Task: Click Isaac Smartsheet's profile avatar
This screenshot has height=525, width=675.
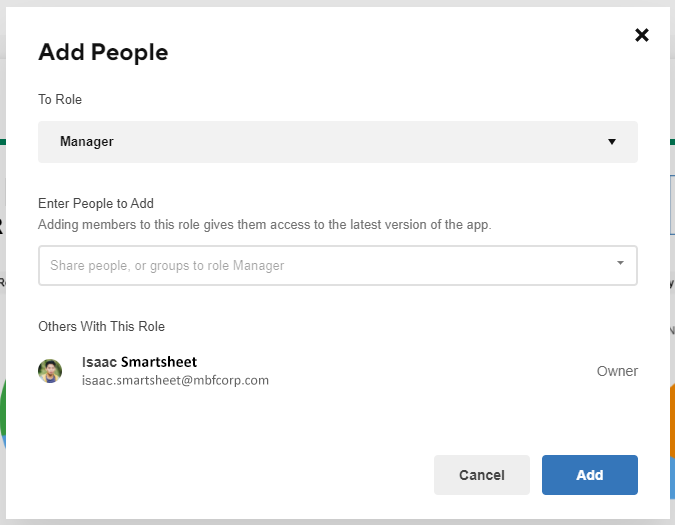Action: [x=50, y=371]
